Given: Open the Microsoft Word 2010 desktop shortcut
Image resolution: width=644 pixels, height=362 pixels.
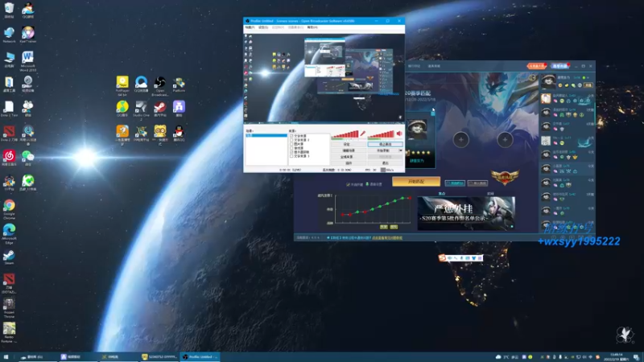Looking at the screenshot, I should (x=27, y=61).
